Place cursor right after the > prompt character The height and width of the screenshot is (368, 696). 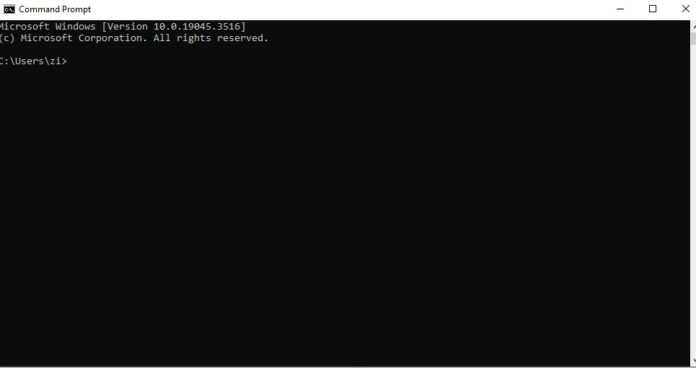[68, 61]
